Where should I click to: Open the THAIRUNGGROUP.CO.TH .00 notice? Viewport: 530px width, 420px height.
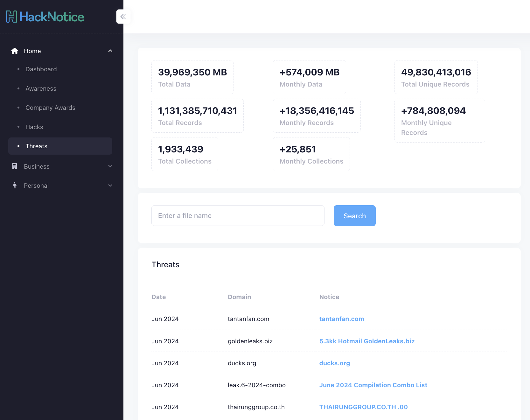tap(363, 407)
